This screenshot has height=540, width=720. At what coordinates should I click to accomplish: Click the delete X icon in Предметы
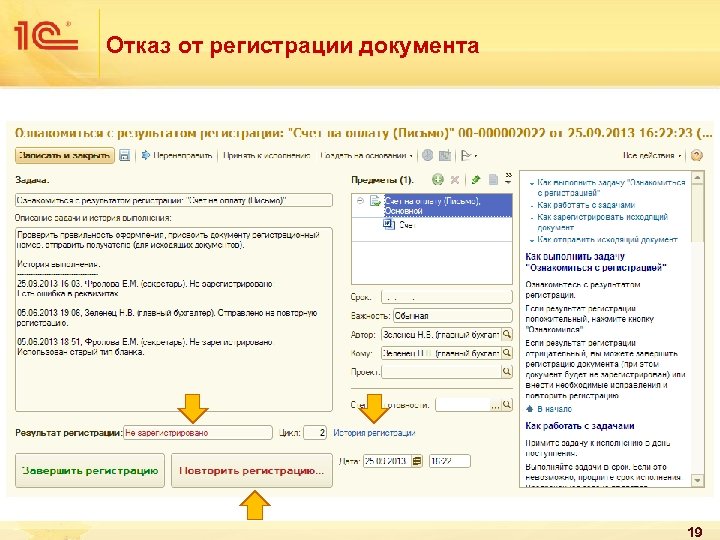click(x=455, y=180)
